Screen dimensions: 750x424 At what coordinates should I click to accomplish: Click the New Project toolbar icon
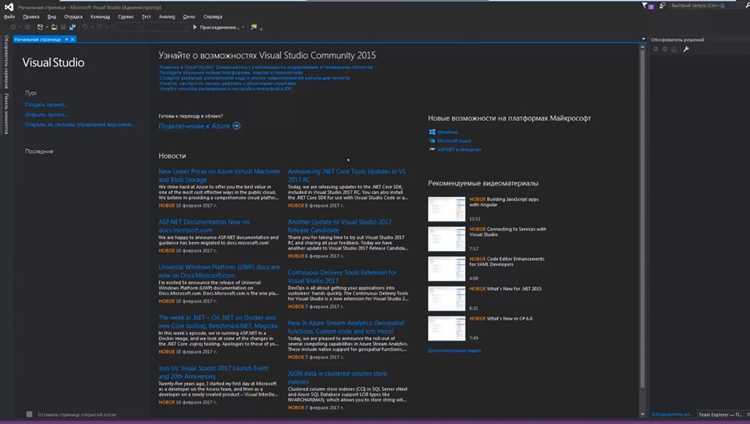click(40, 27)
